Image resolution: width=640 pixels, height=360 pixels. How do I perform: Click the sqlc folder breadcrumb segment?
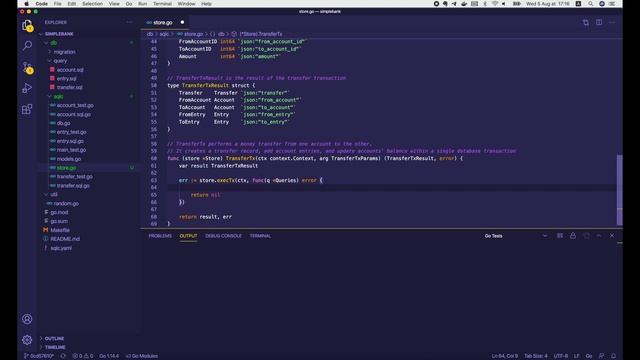tap(164, 34)
